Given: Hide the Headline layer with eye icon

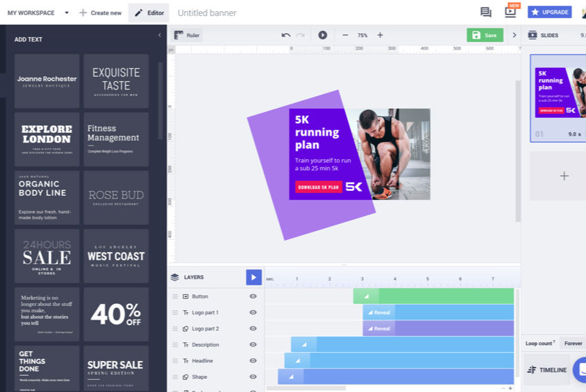Looking at the screenshot, I should point(253,361).
